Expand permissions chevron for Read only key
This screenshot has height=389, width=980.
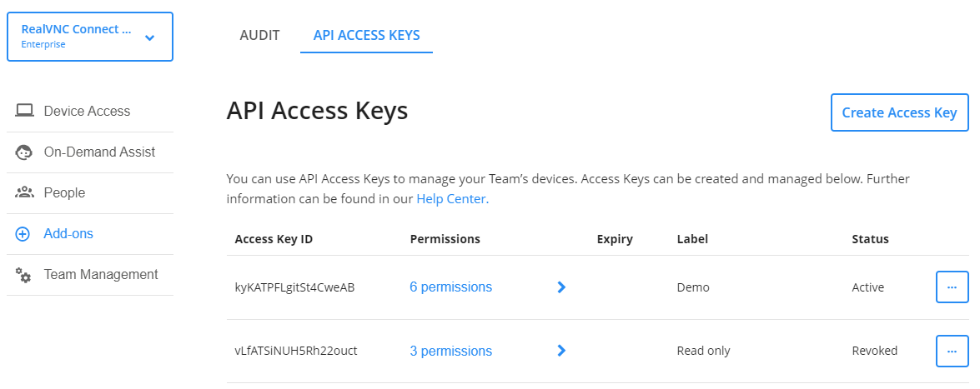[x=561, y=351]
